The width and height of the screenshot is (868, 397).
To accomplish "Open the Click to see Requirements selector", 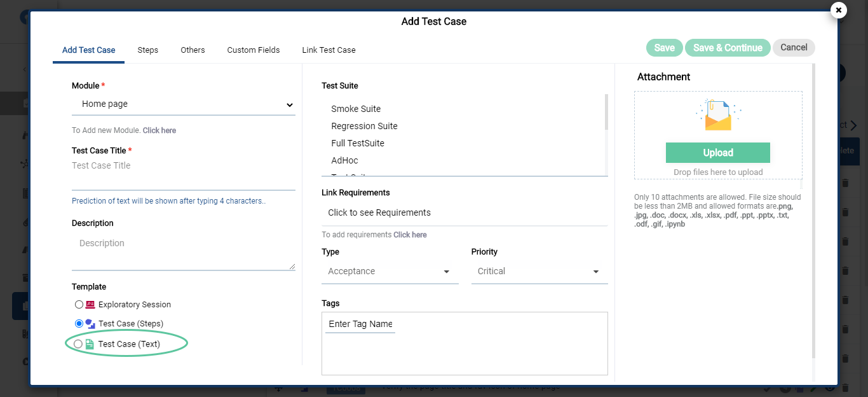I will point(465,213).
